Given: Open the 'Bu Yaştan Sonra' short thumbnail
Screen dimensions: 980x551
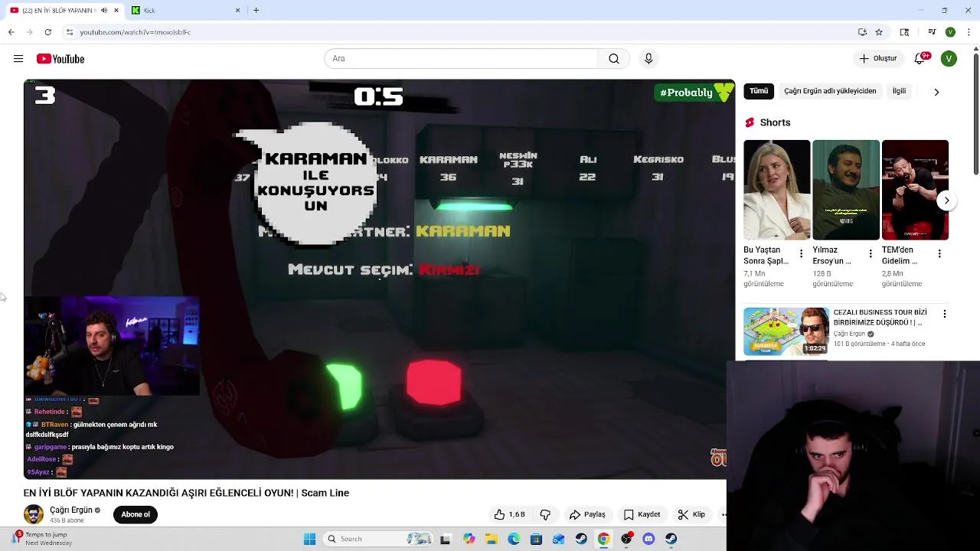Looking at the screenshot, I should click(776, 190).
